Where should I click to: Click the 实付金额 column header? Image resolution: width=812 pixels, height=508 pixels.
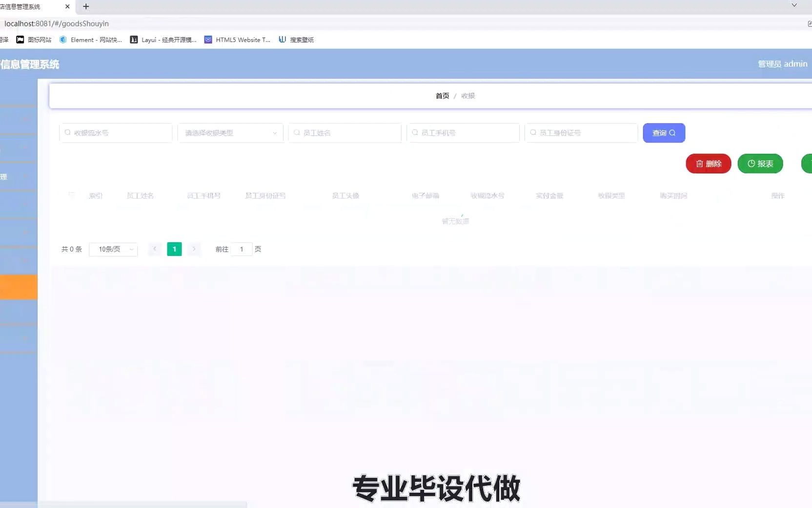(549, 196)
